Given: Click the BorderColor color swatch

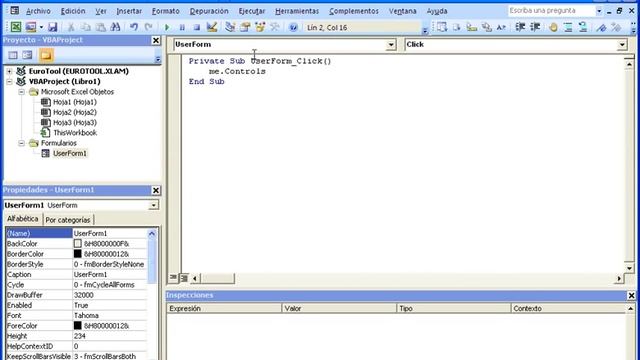Looking at the screenshot, I should 78,254.
